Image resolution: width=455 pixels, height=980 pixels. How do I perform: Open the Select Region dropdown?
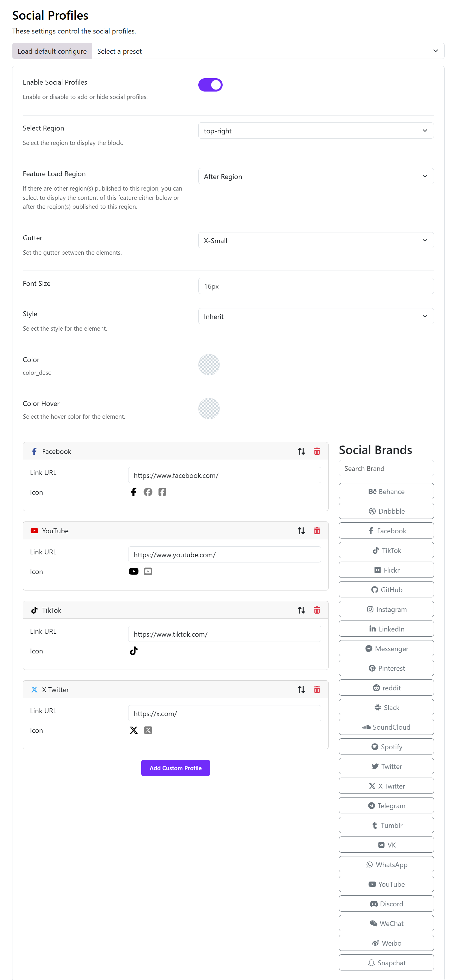click(316, 131)
